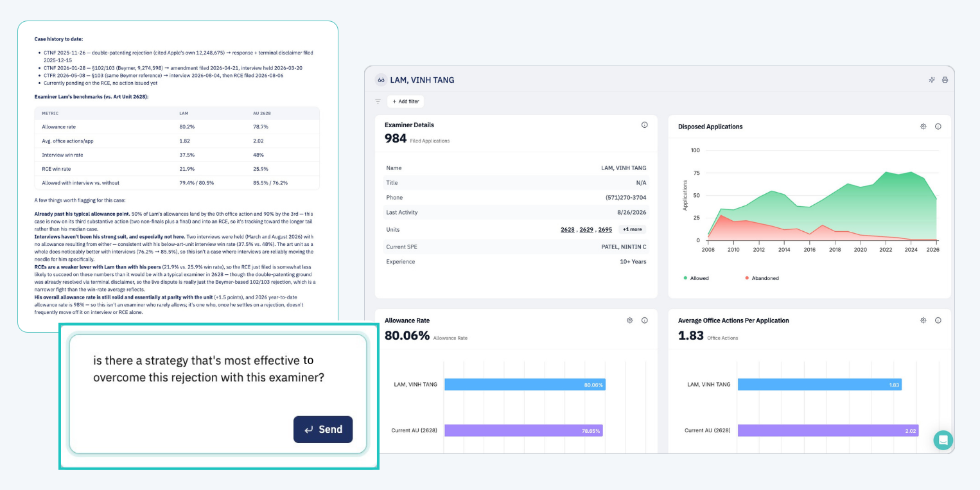
Task: Select the 85.5% / 76.2% cell in the benchmarks table
Action: pos(270,183)
